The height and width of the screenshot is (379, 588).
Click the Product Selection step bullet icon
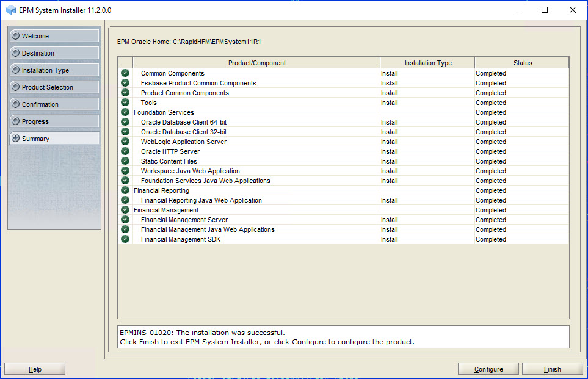pyautogui.click(x=16, y=87)
